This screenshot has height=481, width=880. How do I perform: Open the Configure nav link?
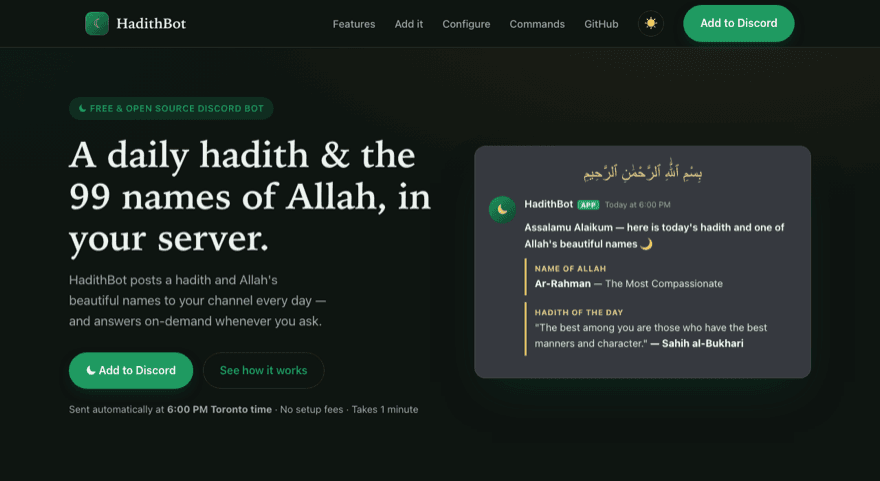pyautogui.click(x=466, y=24)
